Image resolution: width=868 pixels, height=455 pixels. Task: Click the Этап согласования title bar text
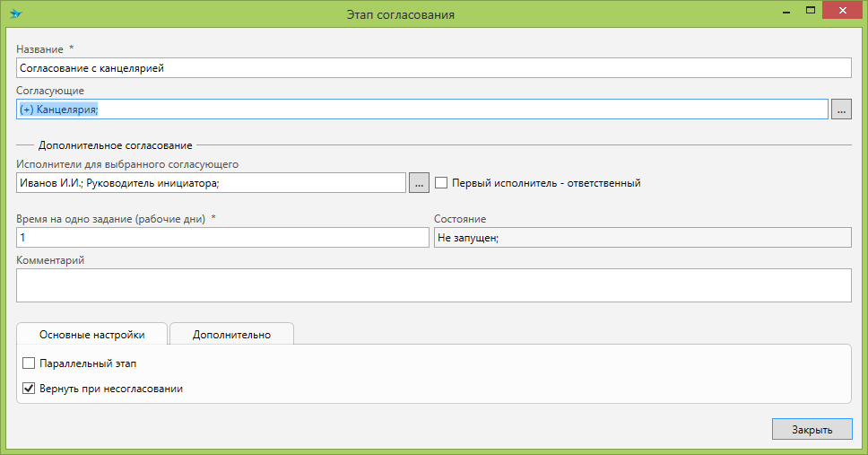[x=400, y=14]
